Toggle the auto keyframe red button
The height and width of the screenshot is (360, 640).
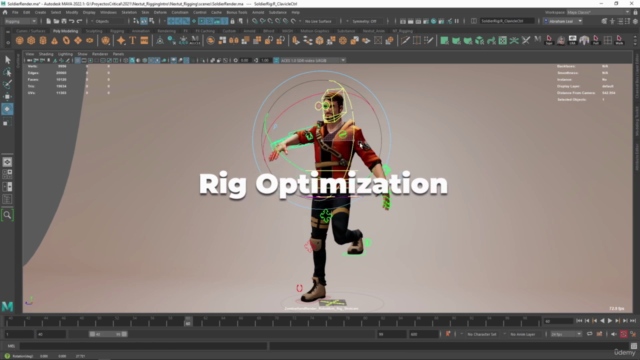coord(624,334)
